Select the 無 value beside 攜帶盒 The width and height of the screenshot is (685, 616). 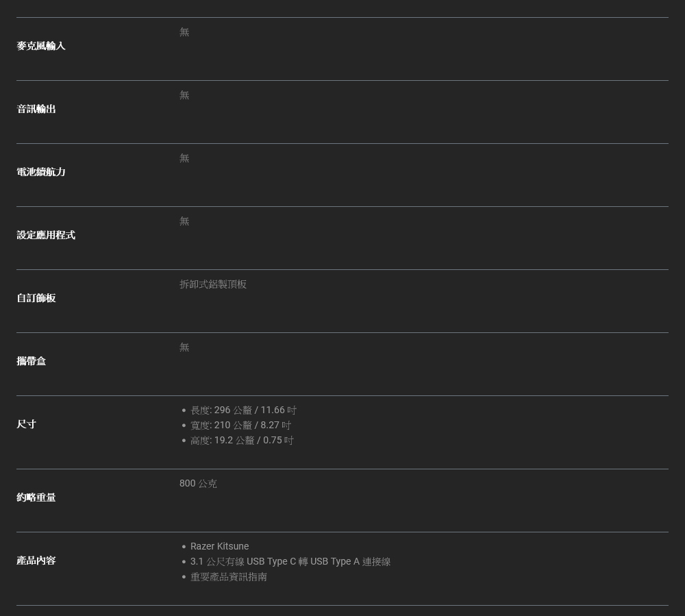pyautogui.click(x=184, y=347)
